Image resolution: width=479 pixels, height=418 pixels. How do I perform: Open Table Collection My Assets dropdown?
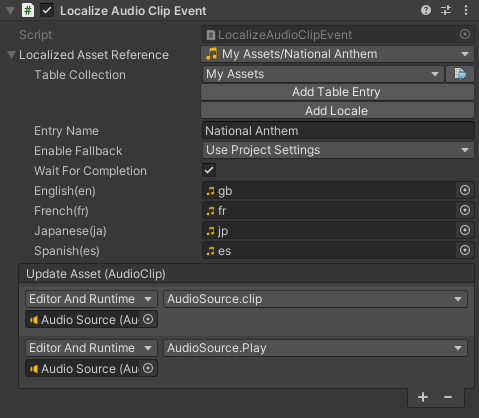(x=323, y=74)
